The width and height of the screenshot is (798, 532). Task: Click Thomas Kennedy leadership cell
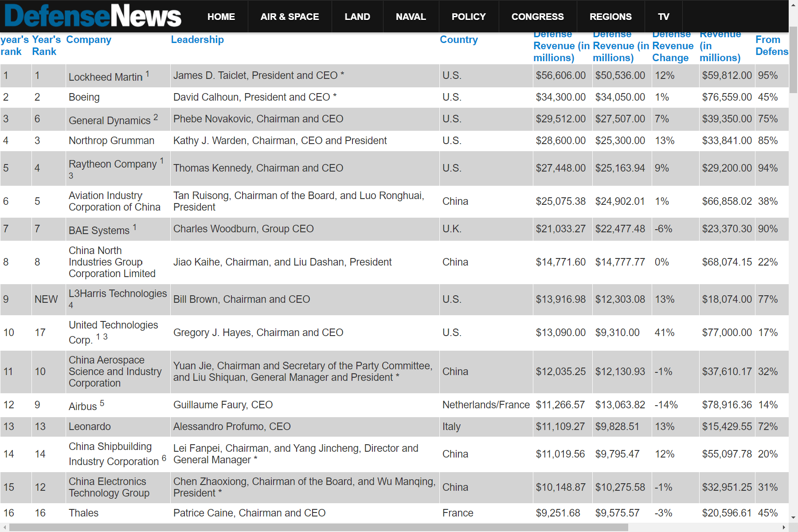pos(305,168)
